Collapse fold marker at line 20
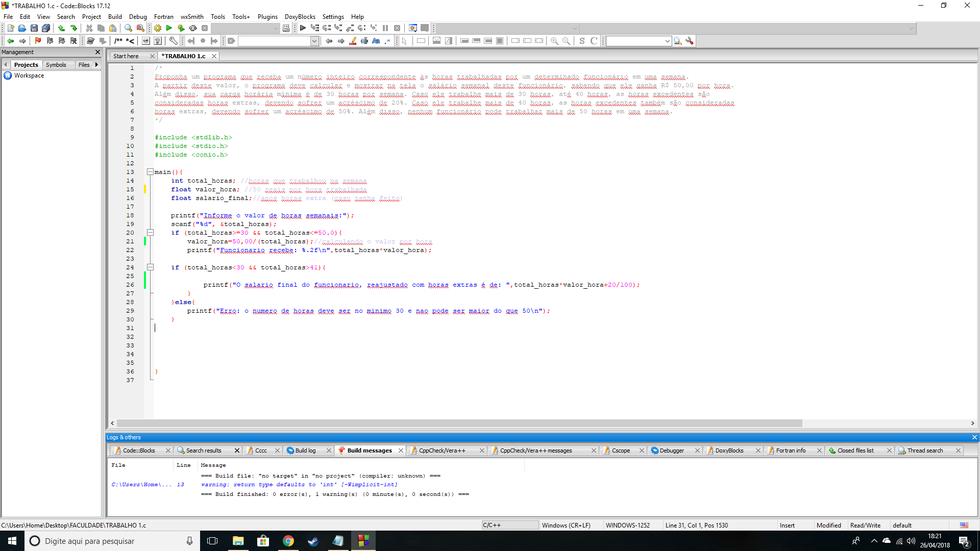The width and height of the screenshot is (980, 551). click(x=150, y=233)
